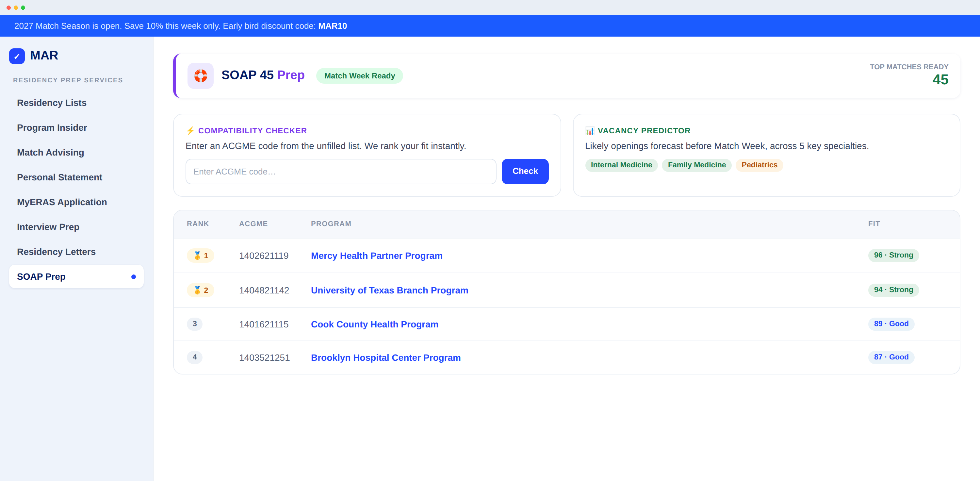
Task: Click the lightning bolt Compatibility Checker icon
Action: [x=190, y=130]
